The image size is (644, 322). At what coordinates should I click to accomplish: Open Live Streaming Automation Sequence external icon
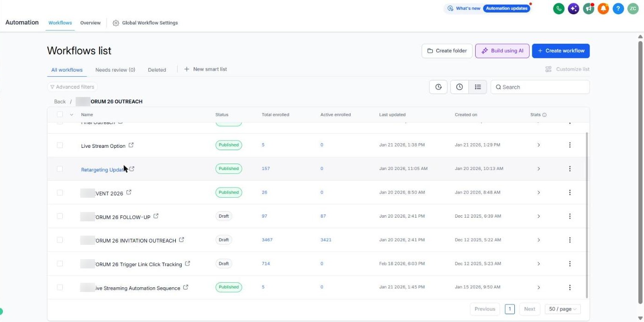185,287
